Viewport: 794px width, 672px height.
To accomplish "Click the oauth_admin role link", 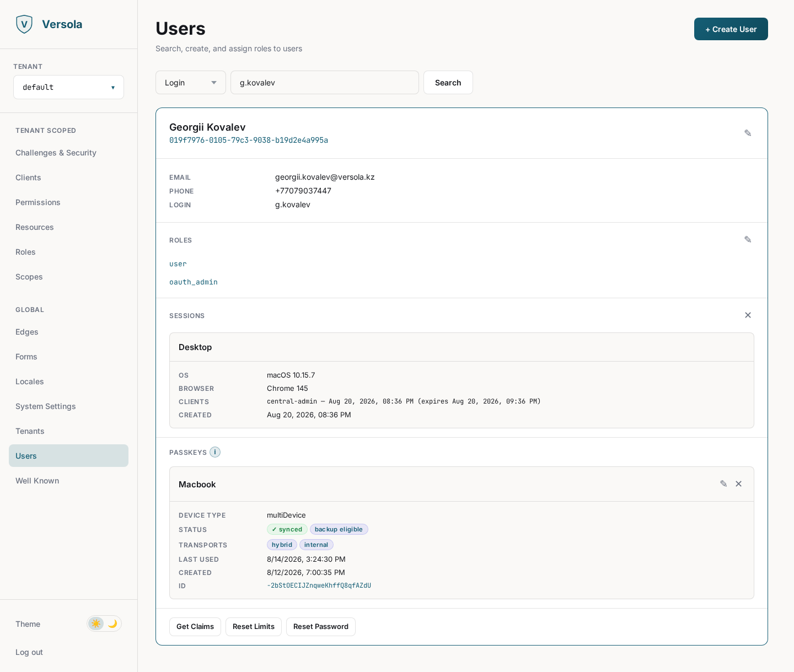I will click(x=194, y=282).
